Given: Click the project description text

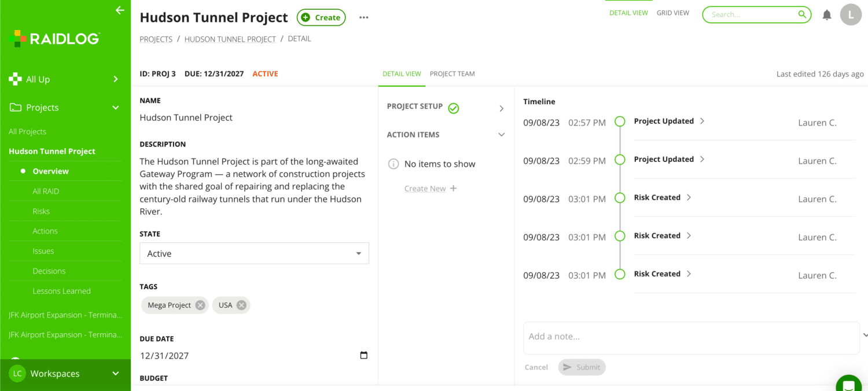Looking at the screenshot, I should pyautogui.click(x=252, y=186).
